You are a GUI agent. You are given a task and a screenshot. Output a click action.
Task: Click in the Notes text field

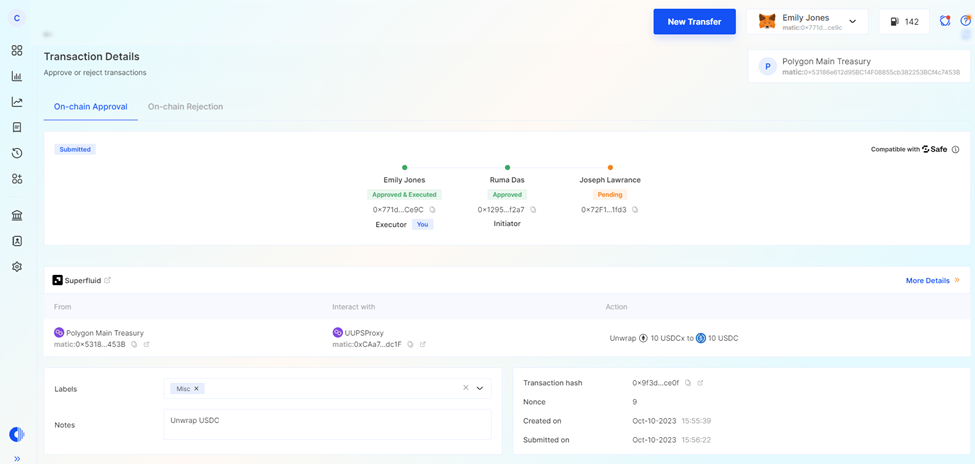[x=327, y=425]
